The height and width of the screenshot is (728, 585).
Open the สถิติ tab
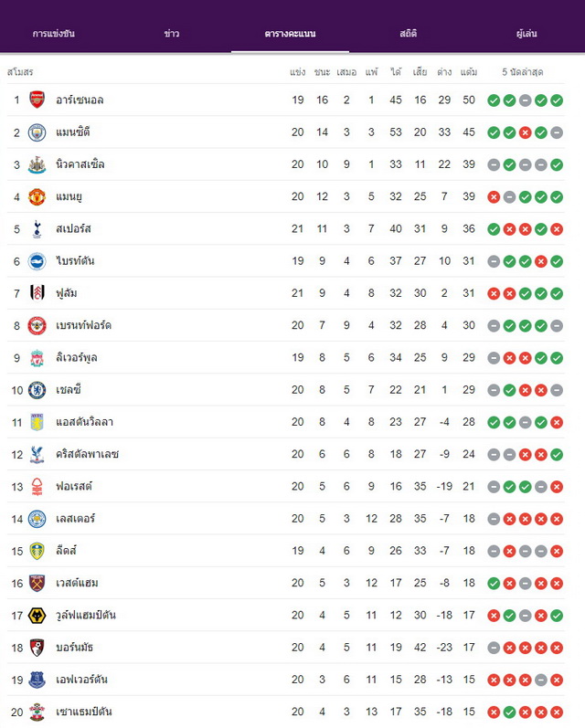[408, 34]
